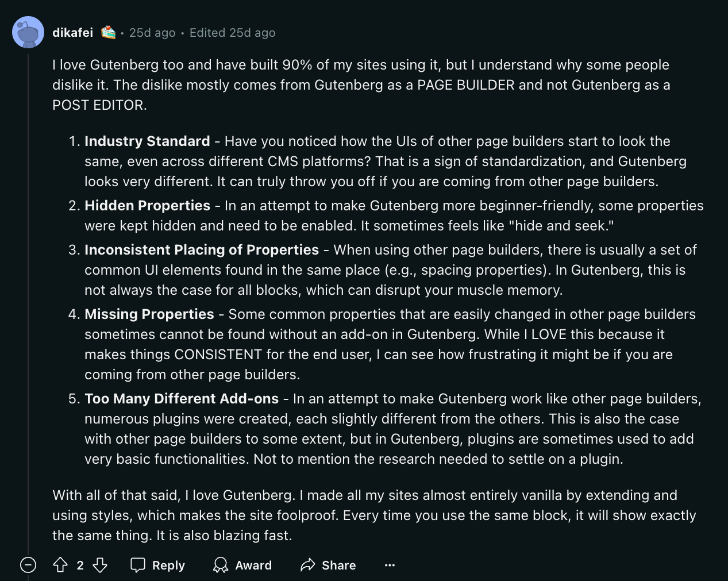Click the "25d ago" timestamp
Viewport: 728px width, 581px height.
[x=152, y=33]
